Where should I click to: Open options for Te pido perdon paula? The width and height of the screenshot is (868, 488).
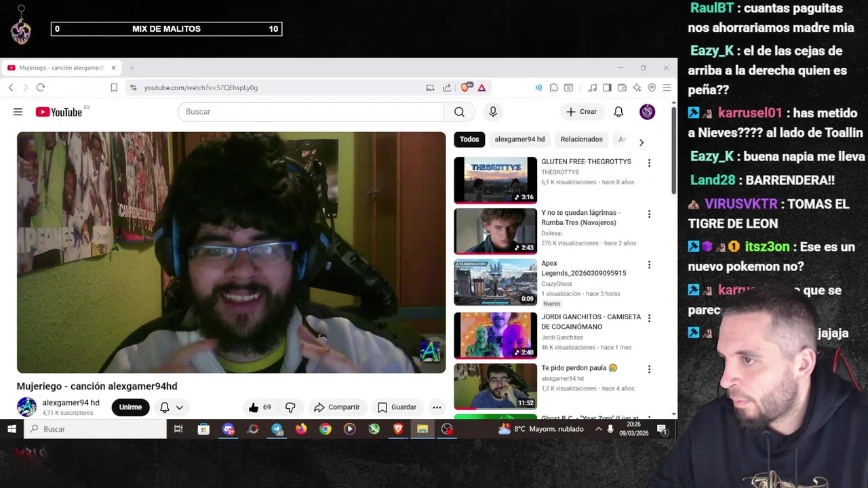(x=649, y=369)
